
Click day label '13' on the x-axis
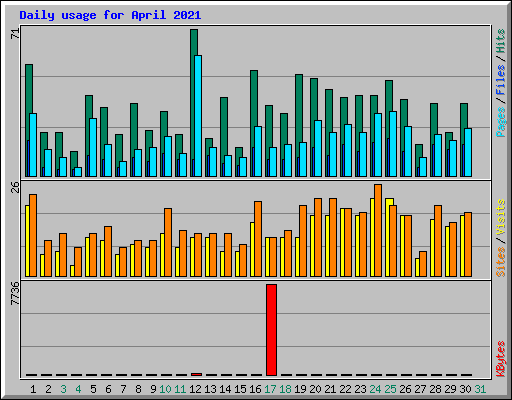[x=210, y=389]
